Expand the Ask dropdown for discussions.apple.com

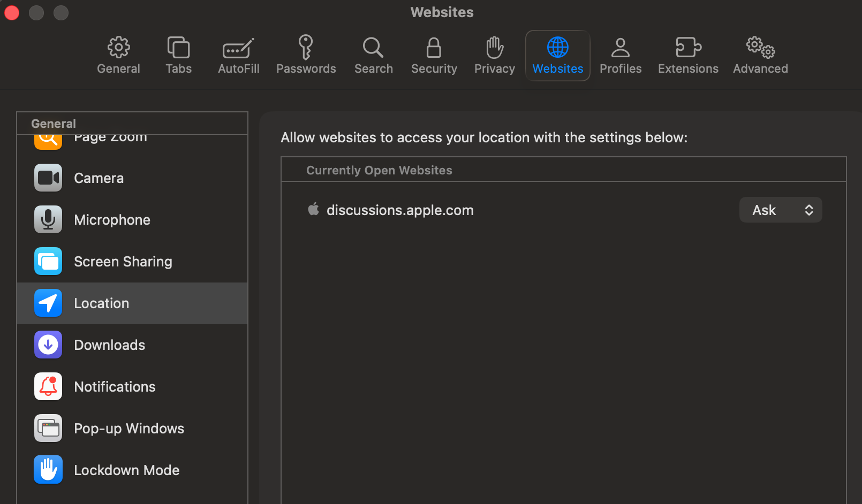click(780, 210)
